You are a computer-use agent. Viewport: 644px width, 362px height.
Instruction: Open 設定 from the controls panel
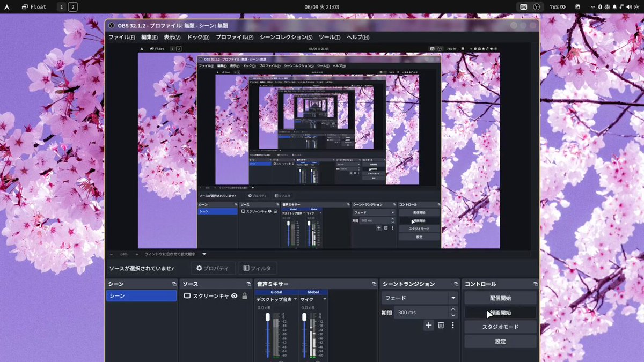coord(500,341)
